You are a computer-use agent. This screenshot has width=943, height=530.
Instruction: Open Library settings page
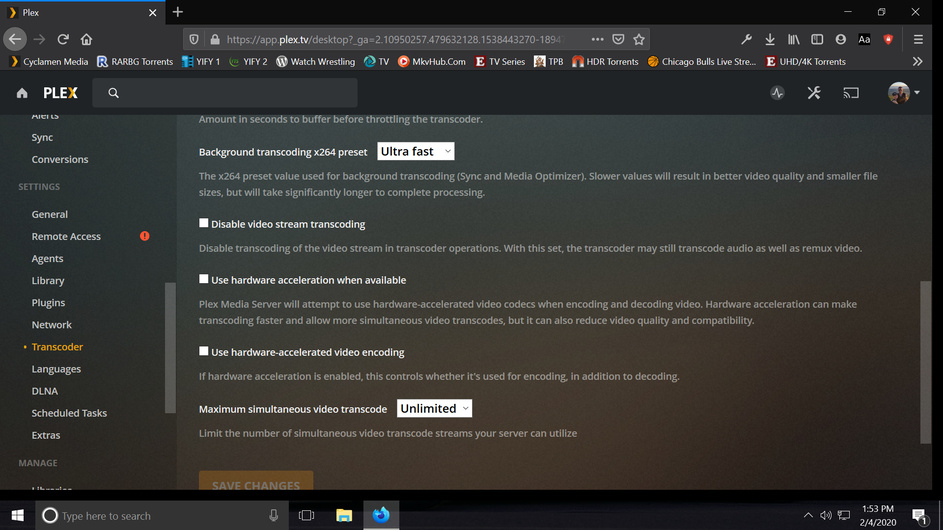(x=48, y=280)
